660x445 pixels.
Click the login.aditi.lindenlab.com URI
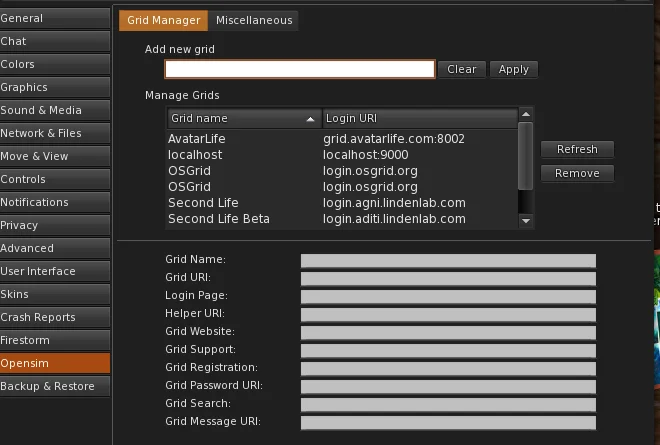[x=394, y=219]
